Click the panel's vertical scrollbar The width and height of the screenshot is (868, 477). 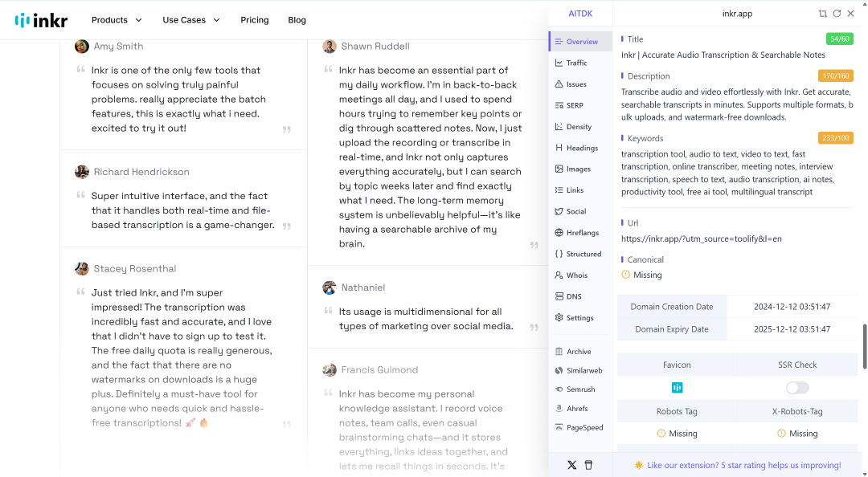pos(864,346)
